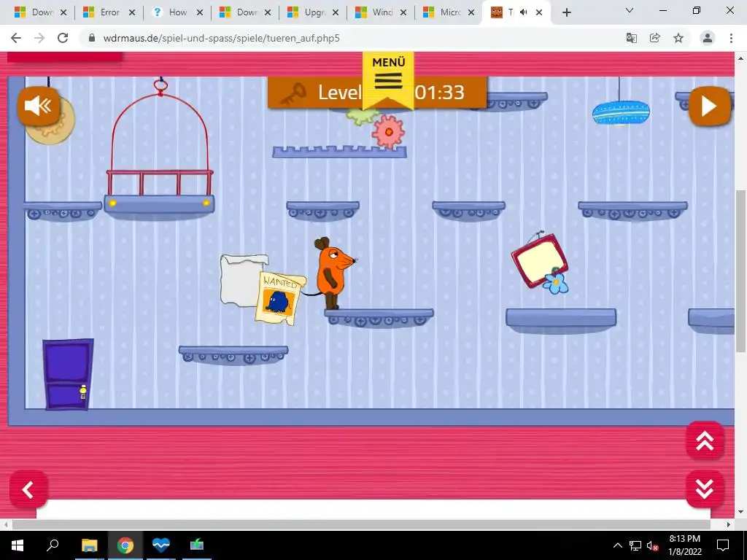This screenshot has height=560, width=747.
Task: Click the Wanted elephant poster
Action: pyautogui.click(x=280, y=298)
